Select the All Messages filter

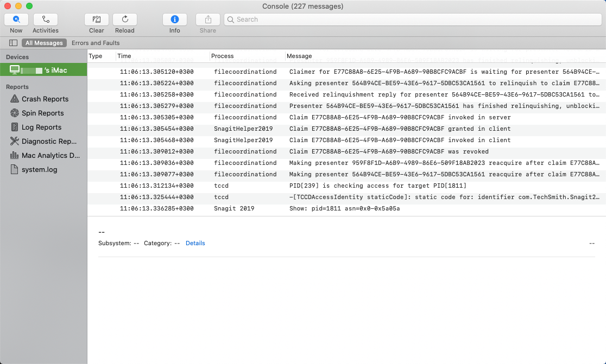click(44, 43)
